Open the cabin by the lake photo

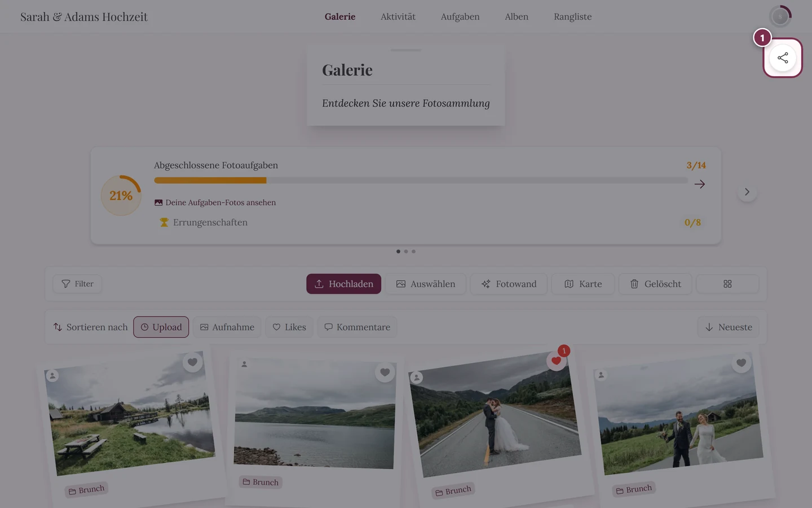(x=130, y=414)
